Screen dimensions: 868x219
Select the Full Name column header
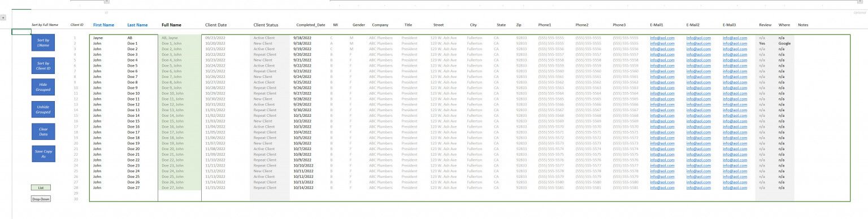tap(171, 25)
